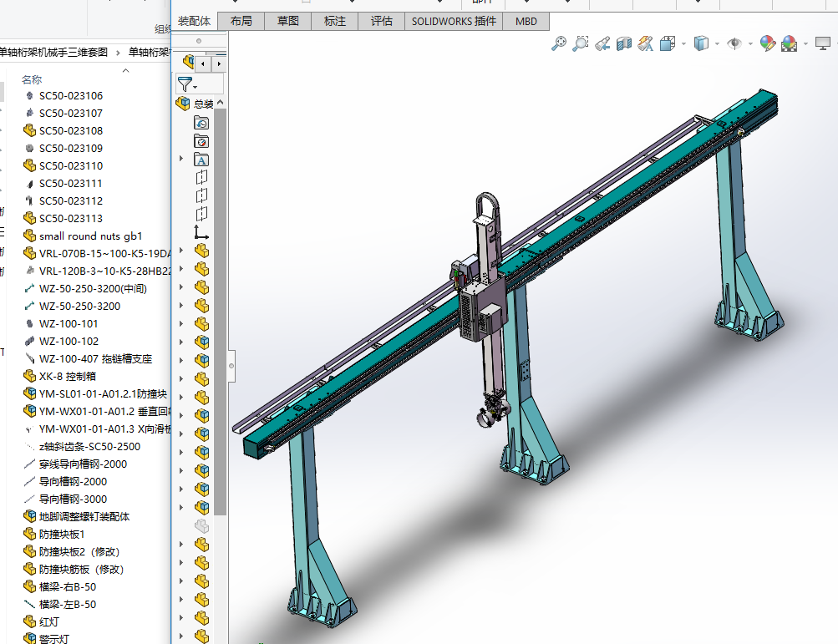Click the Edit Appearance color ball icon
This screenshot has width=838, height=644.
768,43
